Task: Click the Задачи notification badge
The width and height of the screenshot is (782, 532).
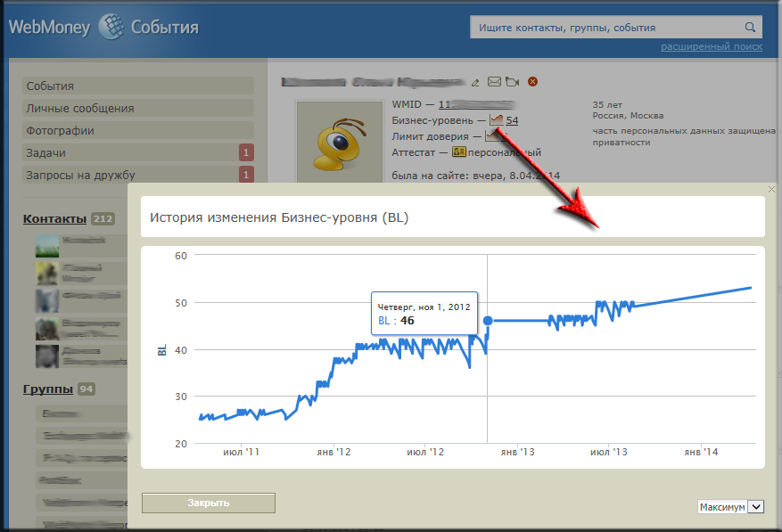Action: pyautogui.click(x=246, y=152)
